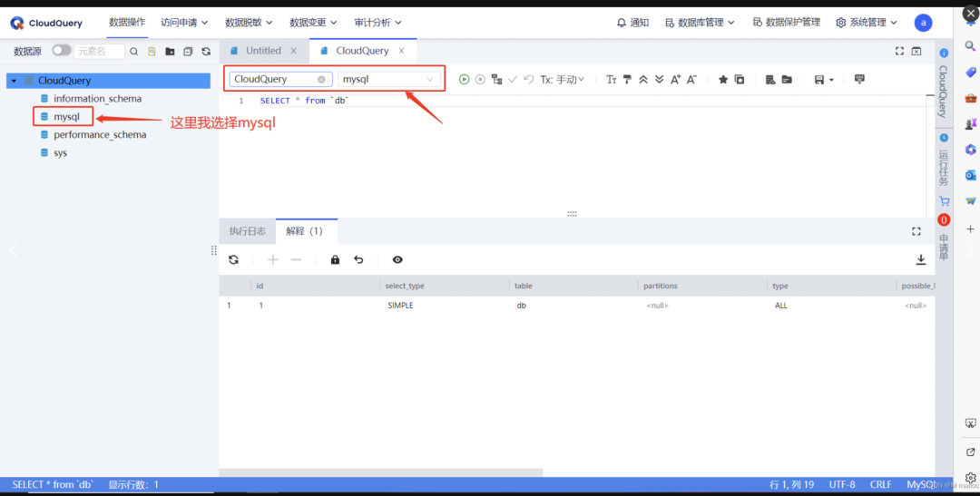Open the Tx: 手动 transaction mode dropdown
980x496 pixels.
563,79
